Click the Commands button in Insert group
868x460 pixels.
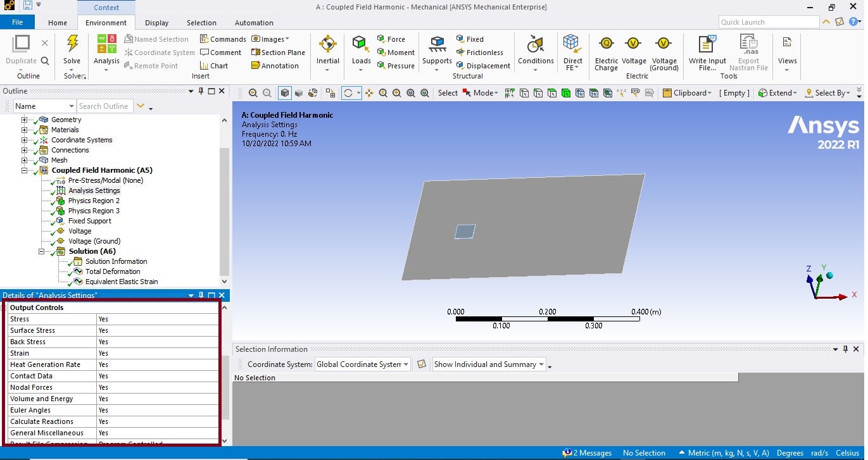(x=223, y=39)
